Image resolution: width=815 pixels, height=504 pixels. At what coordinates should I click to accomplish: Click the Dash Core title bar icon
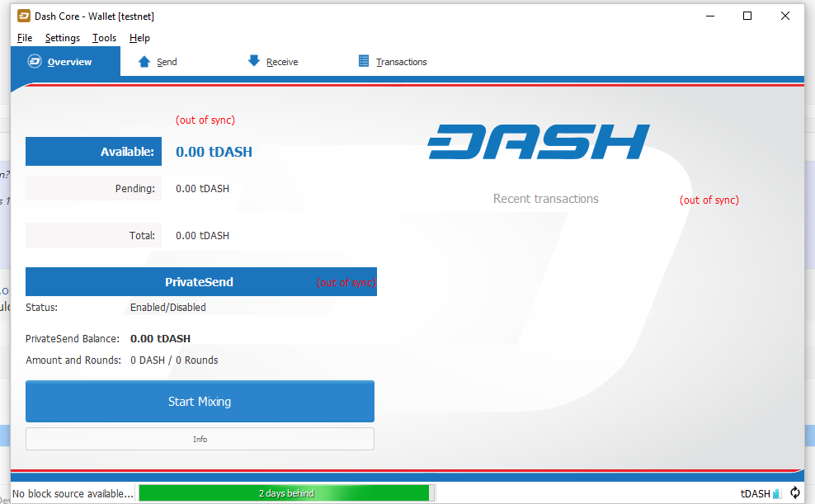pyautogui.click(x=23, y=16)
